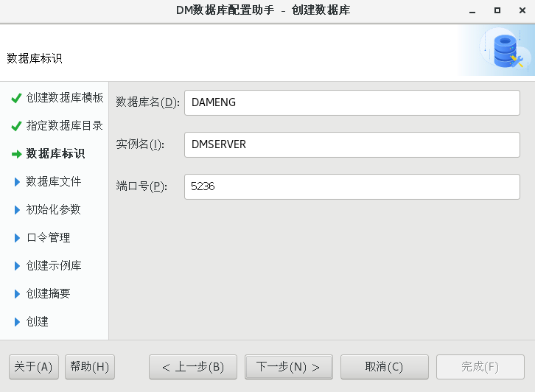Go back with 上一步(B) button
The image size is (535, 392).
point(192,367)
